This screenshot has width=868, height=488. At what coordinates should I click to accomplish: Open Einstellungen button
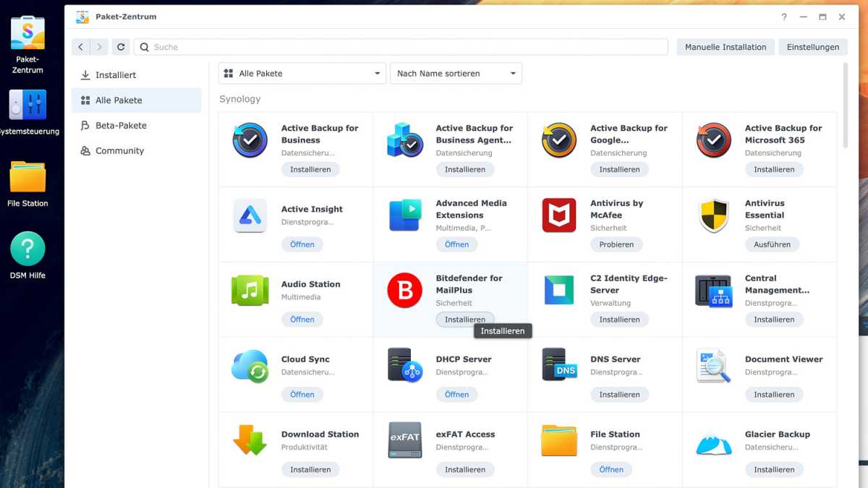pos(813,47)
